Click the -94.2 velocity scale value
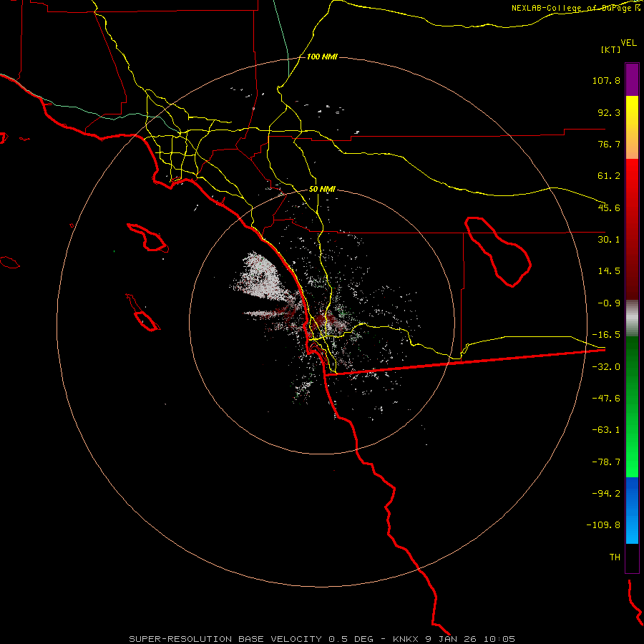Image resolution: width=644 pixels, height=644 pixels. 606,493
